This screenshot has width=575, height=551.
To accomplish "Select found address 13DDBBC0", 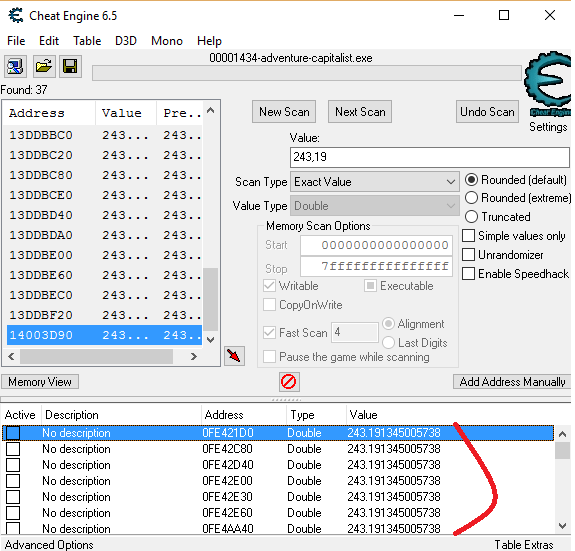I will point(104,135).
